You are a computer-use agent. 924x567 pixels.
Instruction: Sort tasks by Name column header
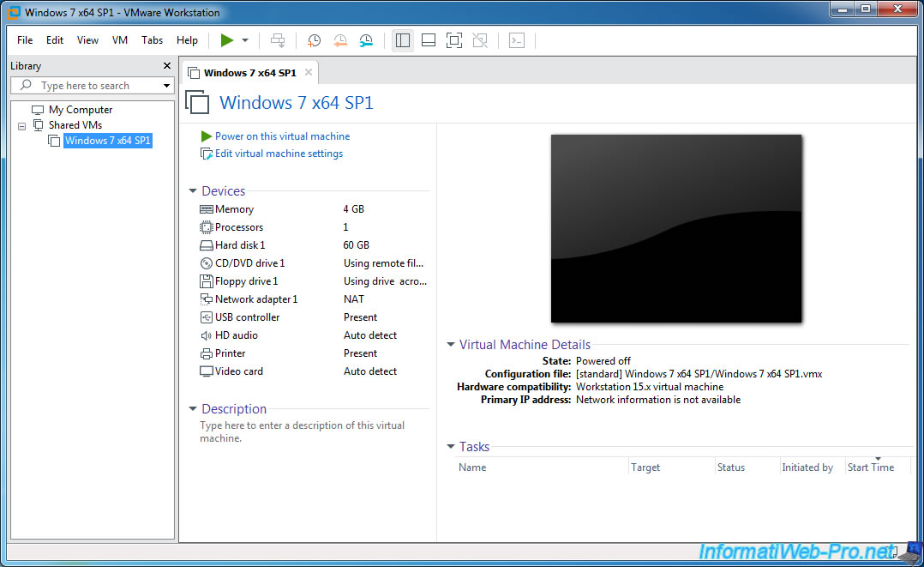[472, 467]
